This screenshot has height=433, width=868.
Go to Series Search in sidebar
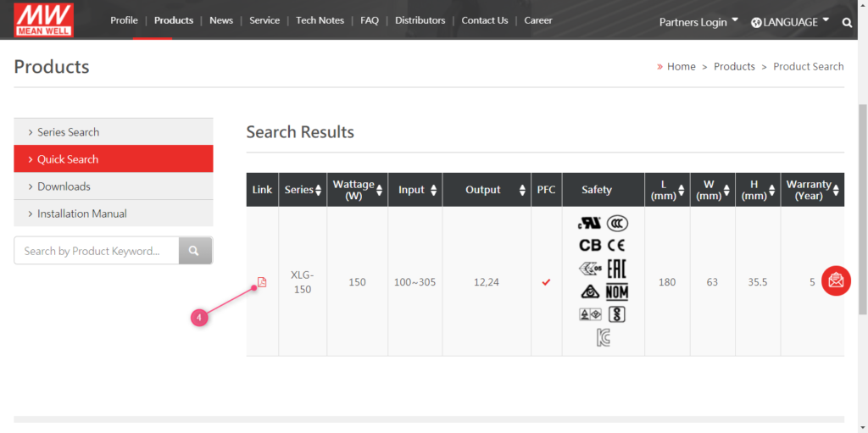[114, 132]
